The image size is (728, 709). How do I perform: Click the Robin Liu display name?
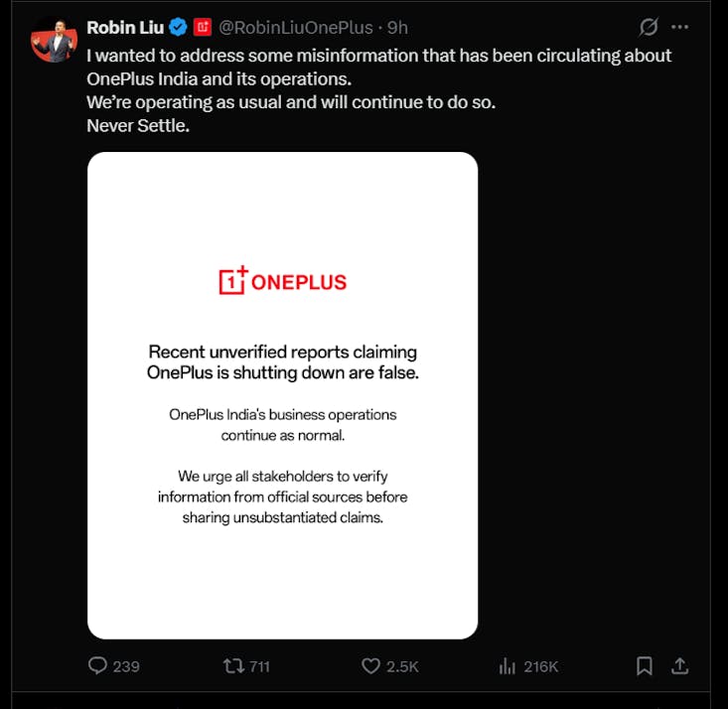point(125,27)
